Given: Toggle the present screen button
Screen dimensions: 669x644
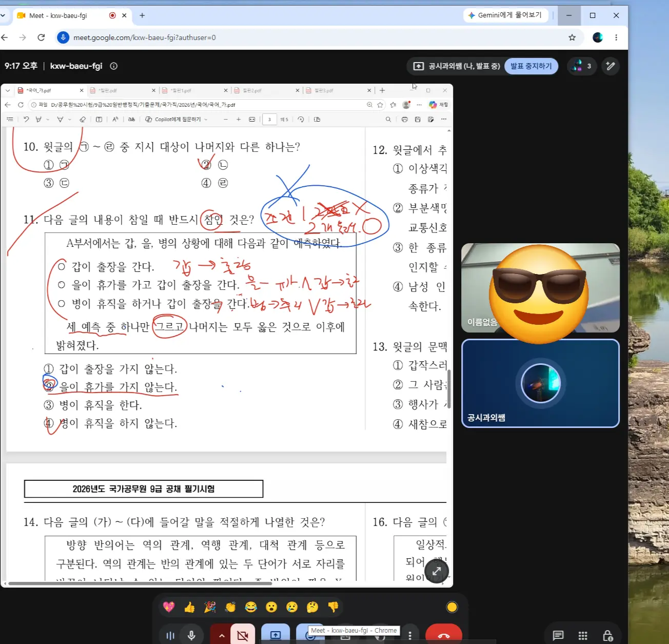Looking at the screenshot, I should point(276,635).
